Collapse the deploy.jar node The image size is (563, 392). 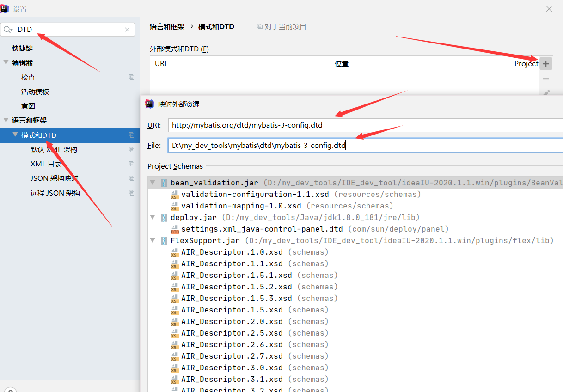click(x=153, y=217)
